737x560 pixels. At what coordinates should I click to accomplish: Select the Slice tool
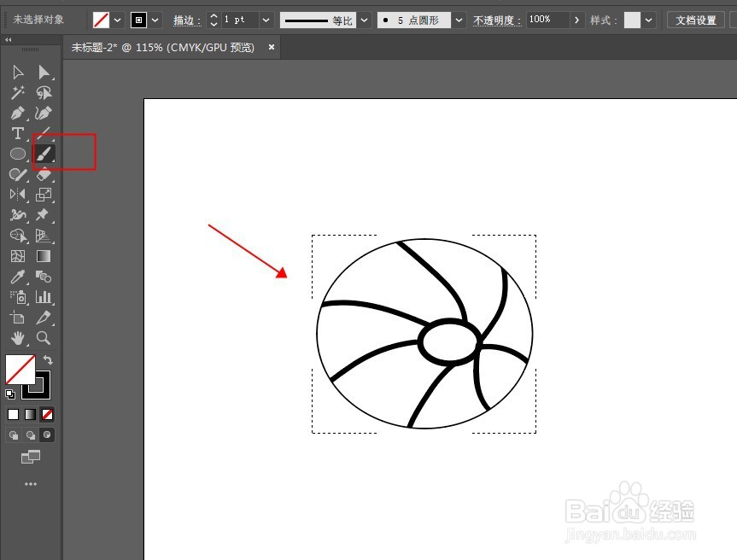(44, 318)
